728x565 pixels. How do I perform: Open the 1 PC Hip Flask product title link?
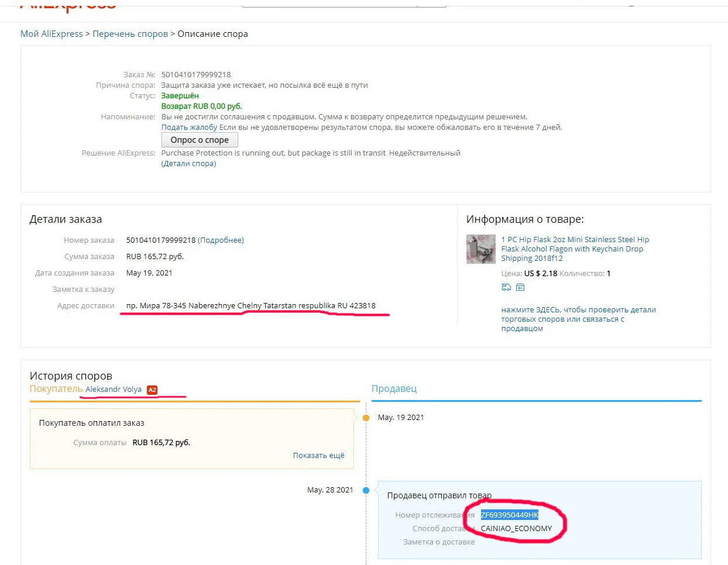tap(575, 249)
